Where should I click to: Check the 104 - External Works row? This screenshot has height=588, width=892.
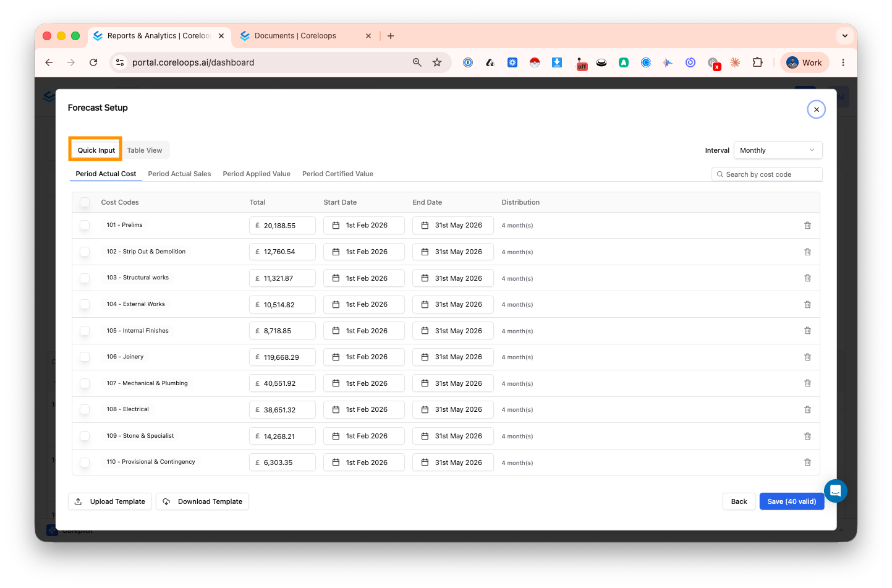click(85, 304)
